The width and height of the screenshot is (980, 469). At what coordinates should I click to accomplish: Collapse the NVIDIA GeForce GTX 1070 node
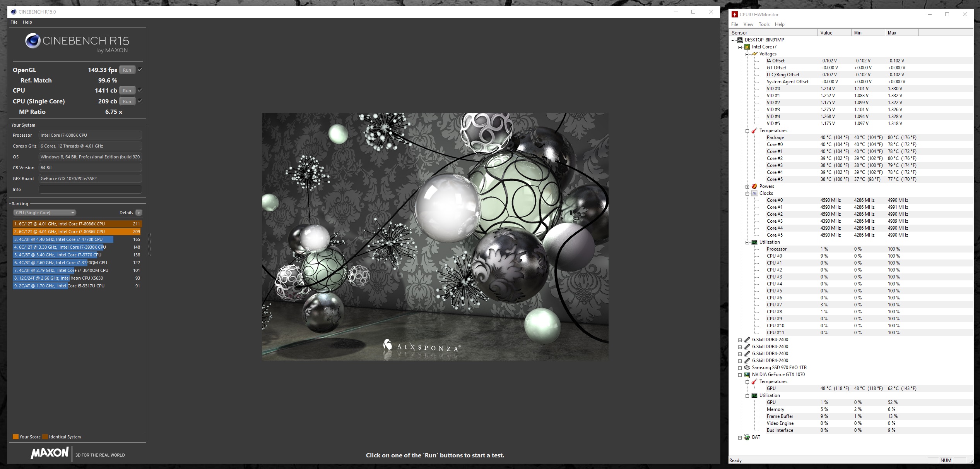(740, 375)
